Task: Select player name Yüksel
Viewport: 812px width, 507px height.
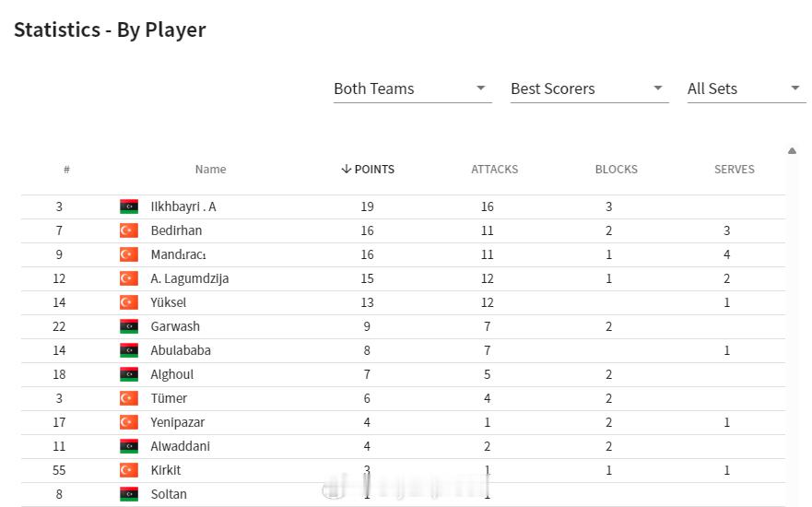Action: [x=169, y=302]
